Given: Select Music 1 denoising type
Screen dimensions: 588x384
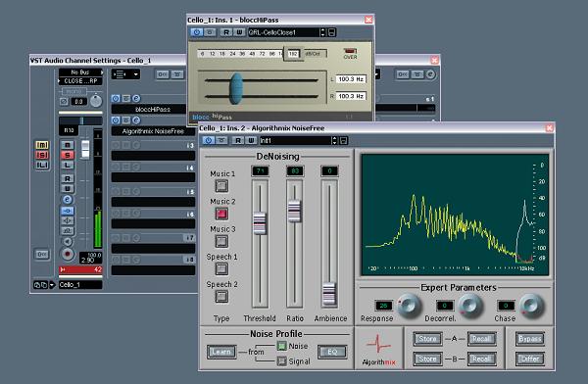Looking at the screenshot, I should pos(221,185).
